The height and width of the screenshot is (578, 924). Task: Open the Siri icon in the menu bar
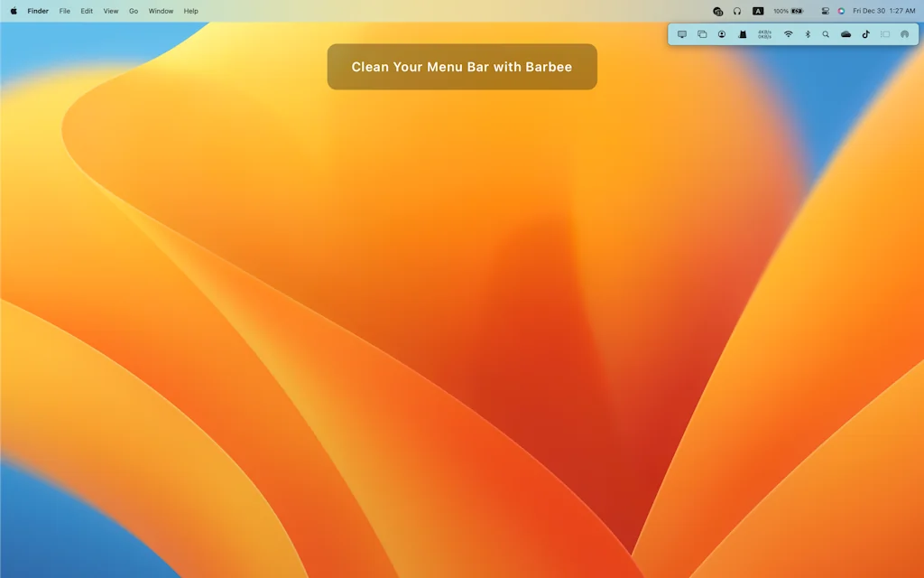click(x=843, y=11)
